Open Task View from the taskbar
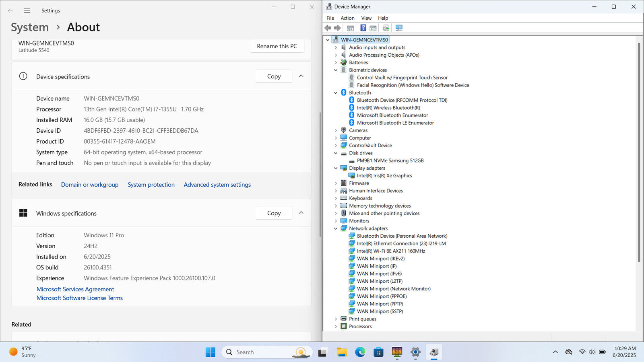Viewport: 644px width, 362px height. 322,352
